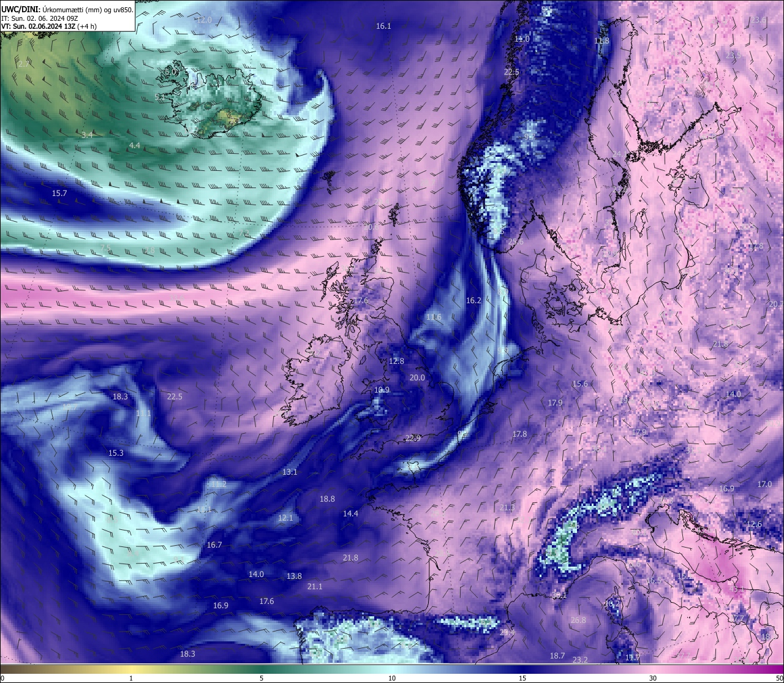
Task: Click the map value '23.2'
Action: pyautogui.click(x=580, y=660)
